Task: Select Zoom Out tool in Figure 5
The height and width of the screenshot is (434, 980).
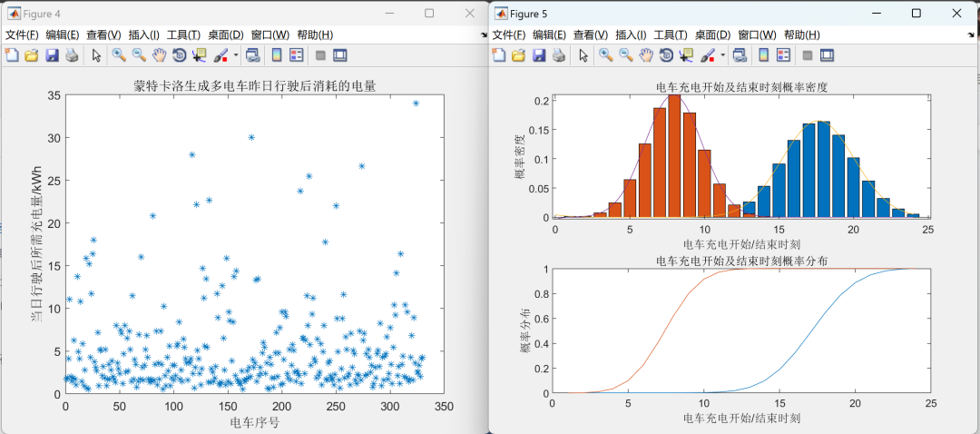Action: (625, 55)
